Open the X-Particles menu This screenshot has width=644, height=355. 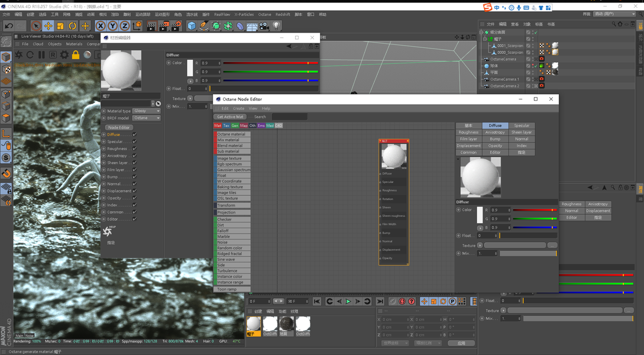244,14
